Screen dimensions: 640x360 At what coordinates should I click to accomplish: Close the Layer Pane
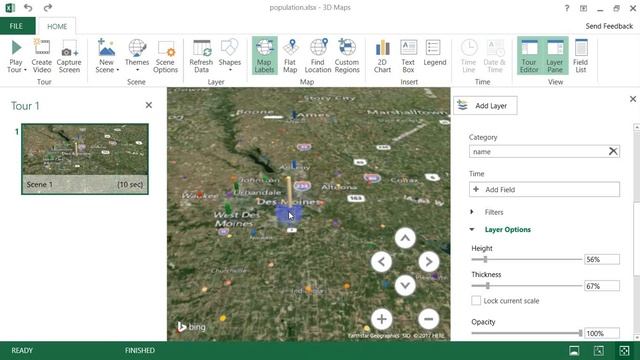(633, 99)
